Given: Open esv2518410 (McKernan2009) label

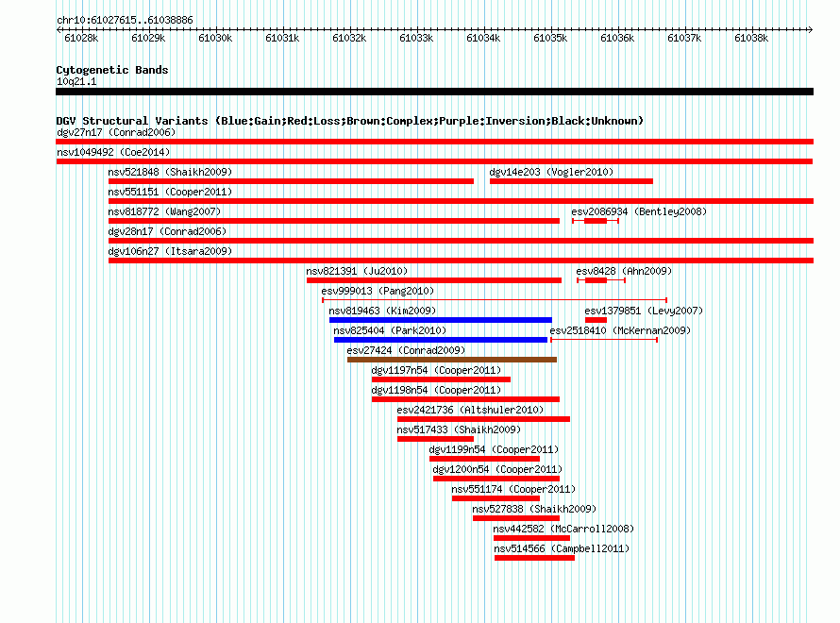Looking at the screenshot, I should coord(620,330).
